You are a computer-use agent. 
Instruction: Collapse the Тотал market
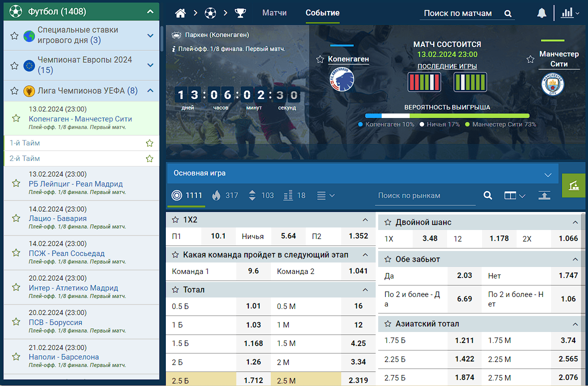pyautogui.click(x=365, y=290)
